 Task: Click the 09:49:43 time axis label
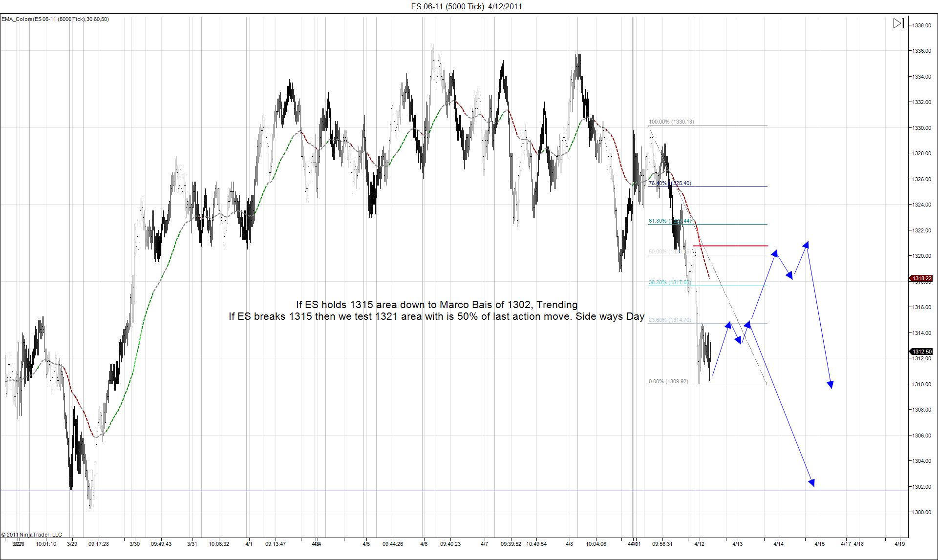161,543
